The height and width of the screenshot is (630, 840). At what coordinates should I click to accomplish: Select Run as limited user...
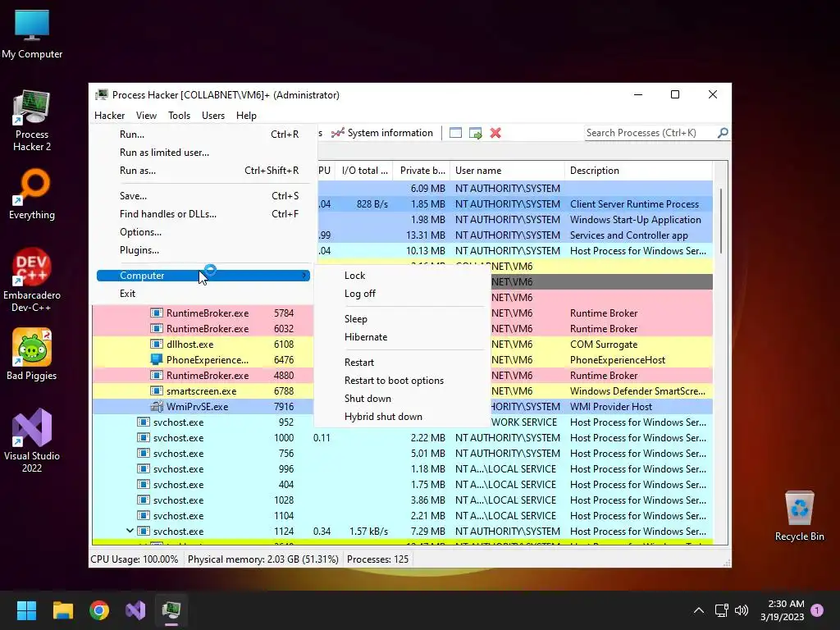click(x=203, y=153)
